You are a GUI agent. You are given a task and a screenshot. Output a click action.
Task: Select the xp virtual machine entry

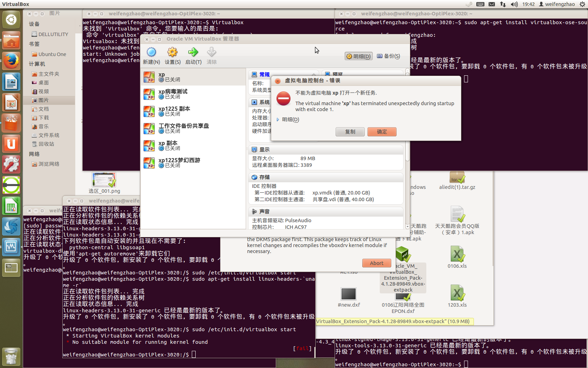coord(193,77)
